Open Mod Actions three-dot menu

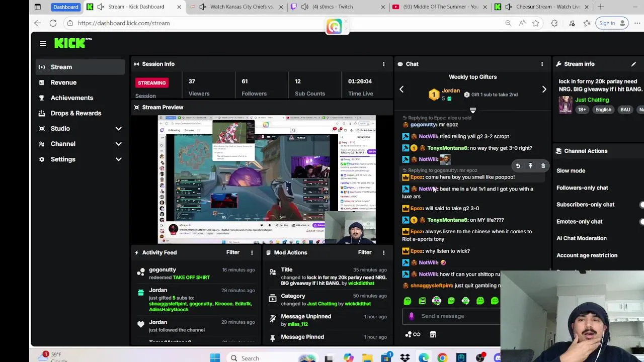(x=383, y=252)
